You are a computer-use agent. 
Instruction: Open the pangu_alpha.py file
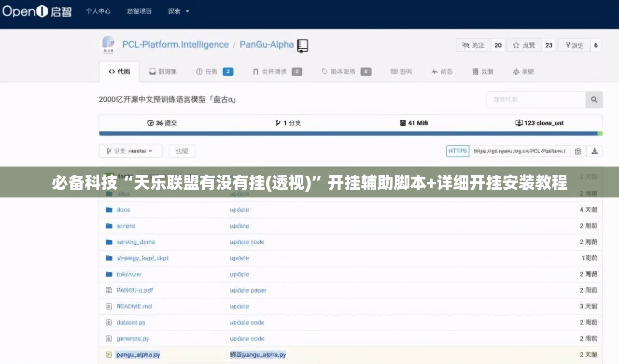coord(138,355)
